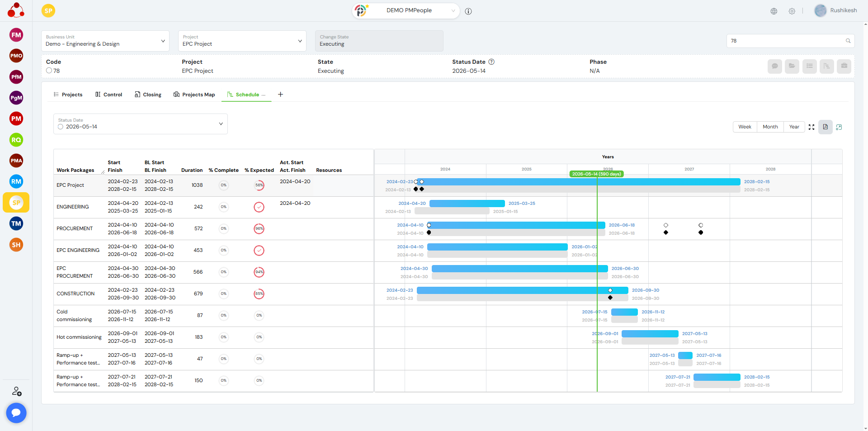The height and width of the screenshot is (431, 868).
Task: Open the TM sidebar module
Action: (16, 223)
